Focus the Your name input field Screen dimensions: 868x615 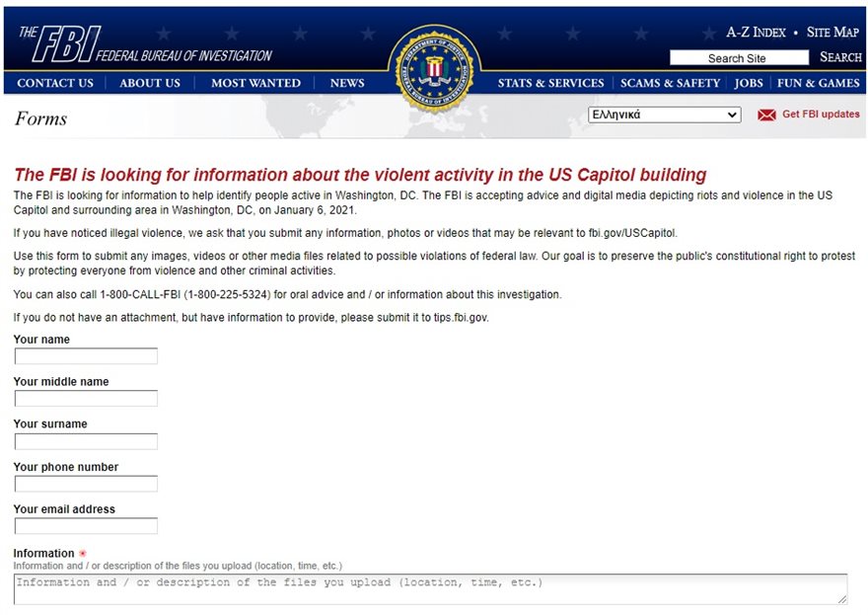86,356
